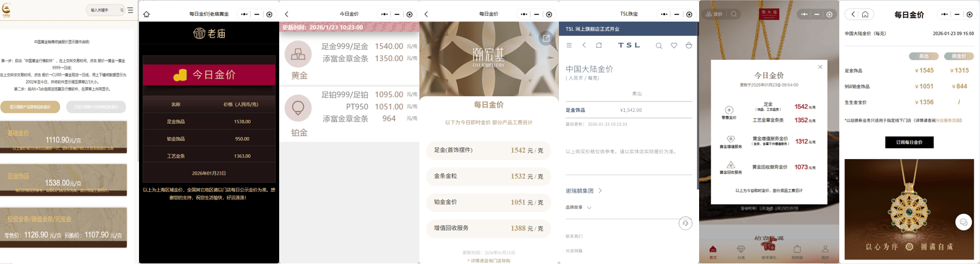Click the 订阅每日金价 button
The width and height of the screenshot is (980, 264).
909,142
